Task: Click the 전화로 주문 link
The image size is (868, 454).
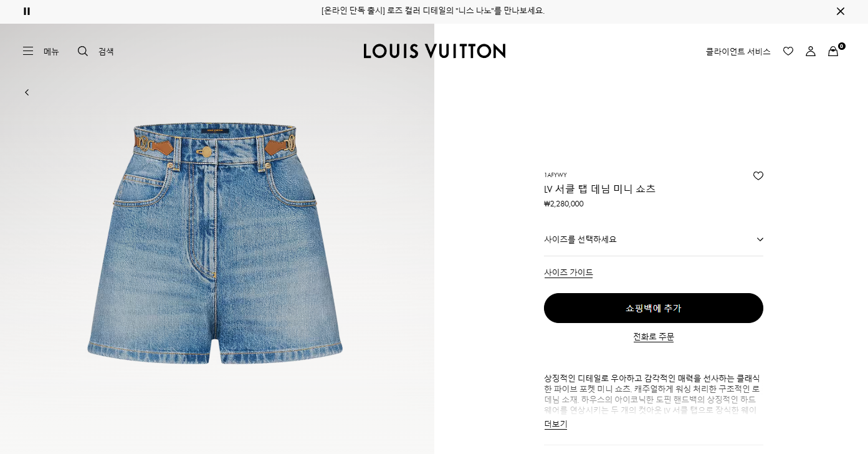Action: pos(654,337)
